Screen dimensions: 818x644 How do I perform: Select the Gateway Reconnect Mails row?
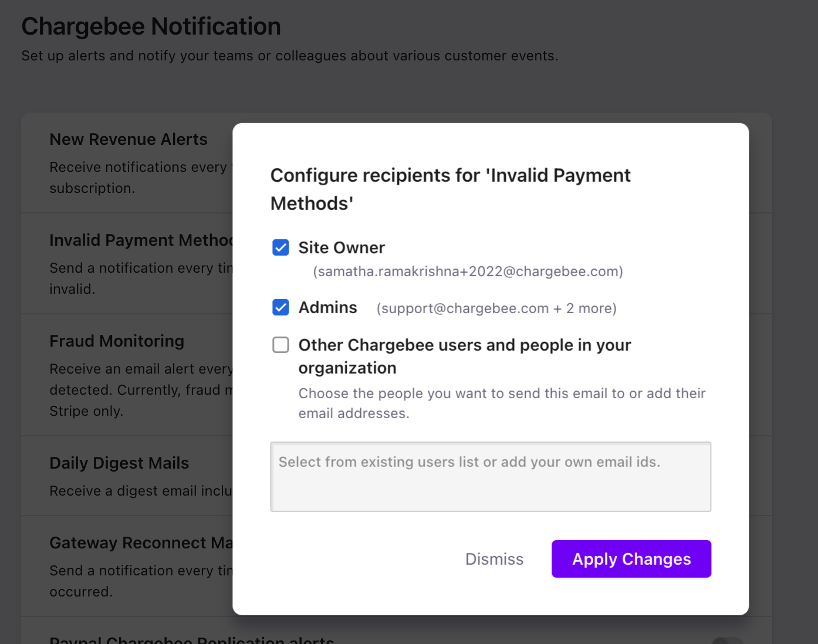[x=141, y=543]
